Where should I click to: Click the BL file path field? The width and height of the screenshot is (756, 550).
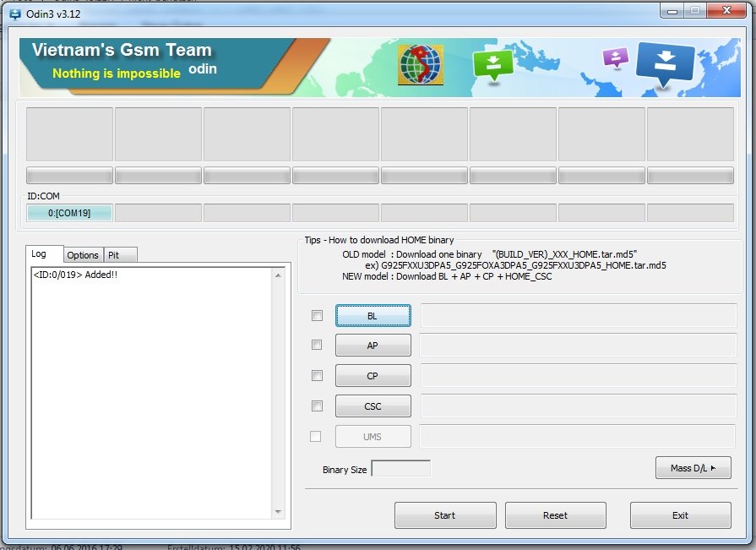579,316
